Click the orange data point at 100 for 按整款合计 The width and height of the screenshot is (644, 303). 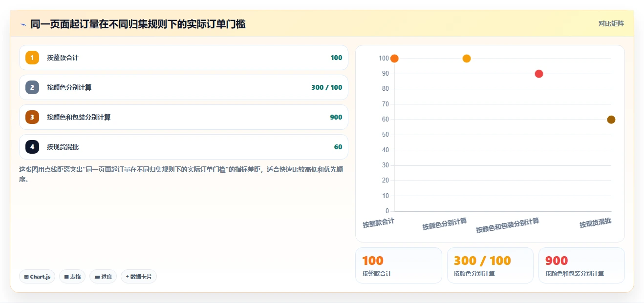[394, 59]
